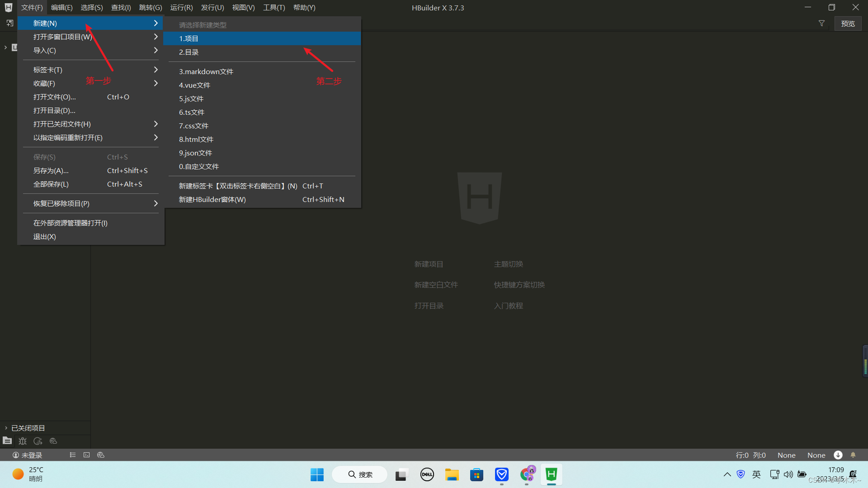
Task: Click the 打开目录 welcome link
Action: [429, 305]
